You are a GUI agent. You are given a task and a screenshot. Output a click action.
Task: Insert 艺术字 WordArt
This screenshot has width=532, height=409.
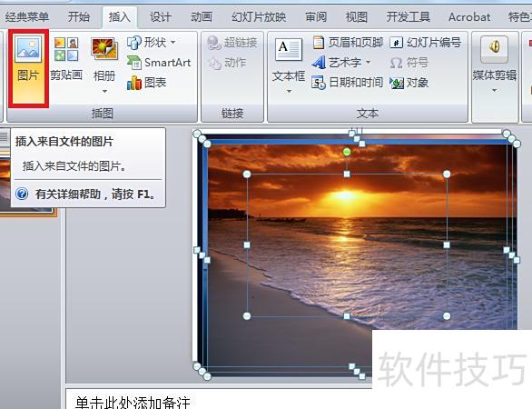coord(337,63)
